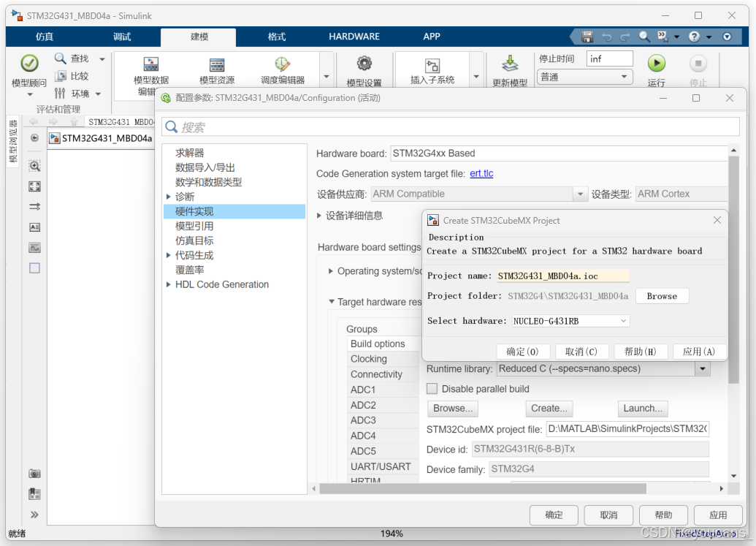Click the double-chevron expand palette icon
The width and height of the screenshot is (756, 546).
tap(35, 515)
